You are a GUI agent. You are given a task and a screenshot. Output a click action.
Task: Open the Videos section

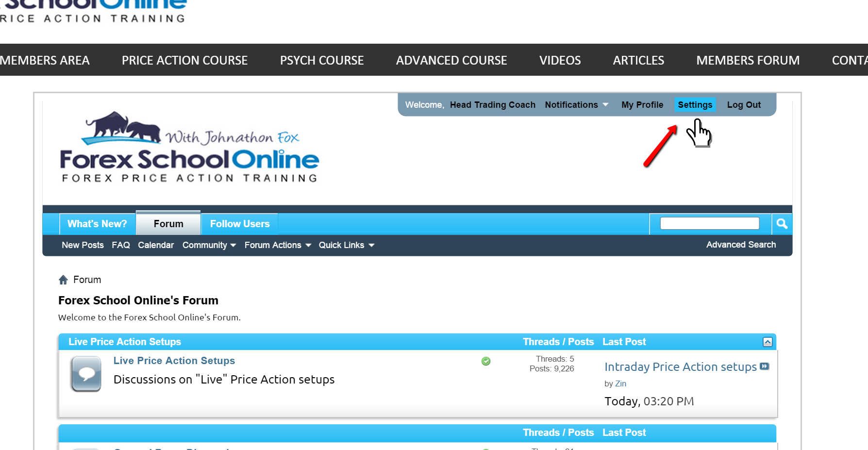(x=560, y=60)
